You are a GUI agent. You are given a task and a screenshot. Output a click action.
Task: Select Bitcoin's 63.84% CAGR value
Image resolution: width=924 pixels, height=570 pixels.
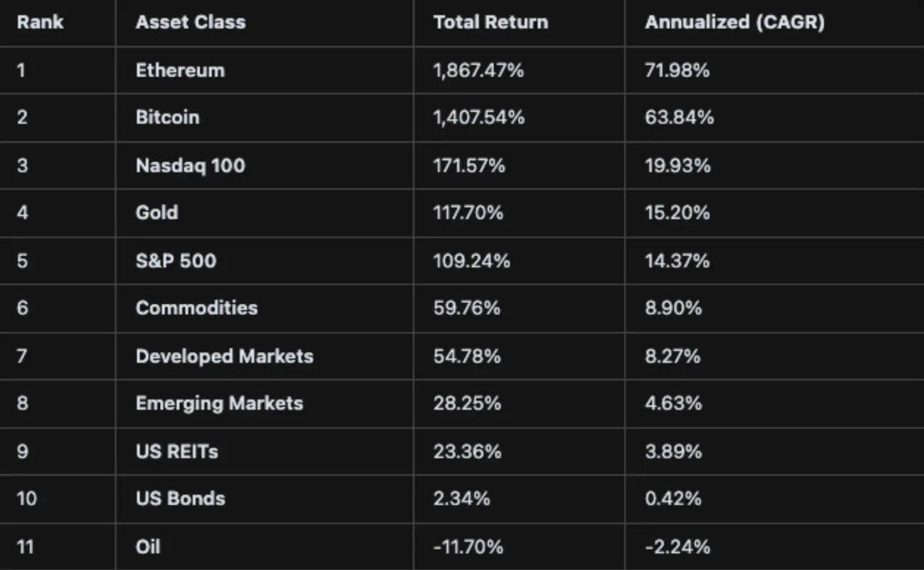(x=679, y=117)
